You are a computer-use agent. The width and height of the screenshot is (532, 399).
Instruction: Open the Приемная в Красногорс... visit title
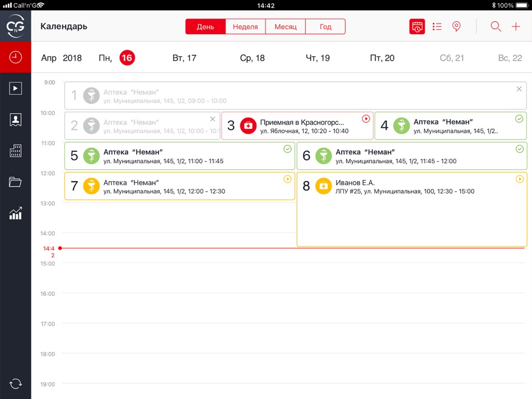tap(302, 122)
